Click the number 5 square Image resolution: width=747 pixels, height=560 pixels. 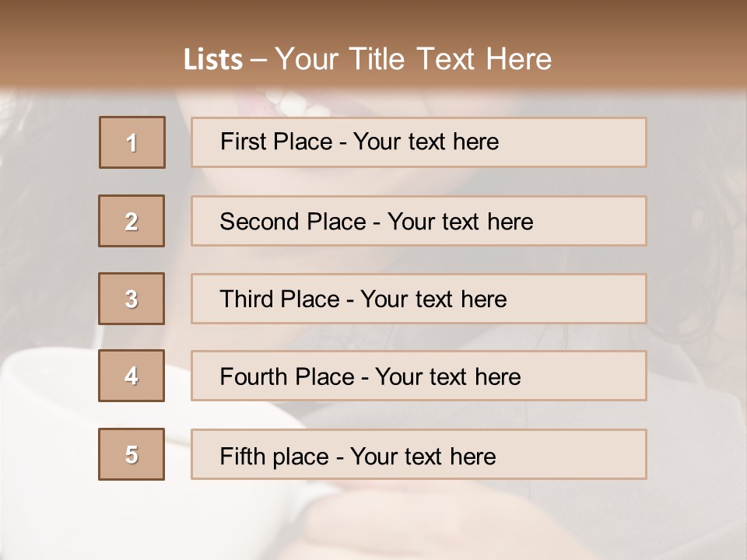point(132,454)
